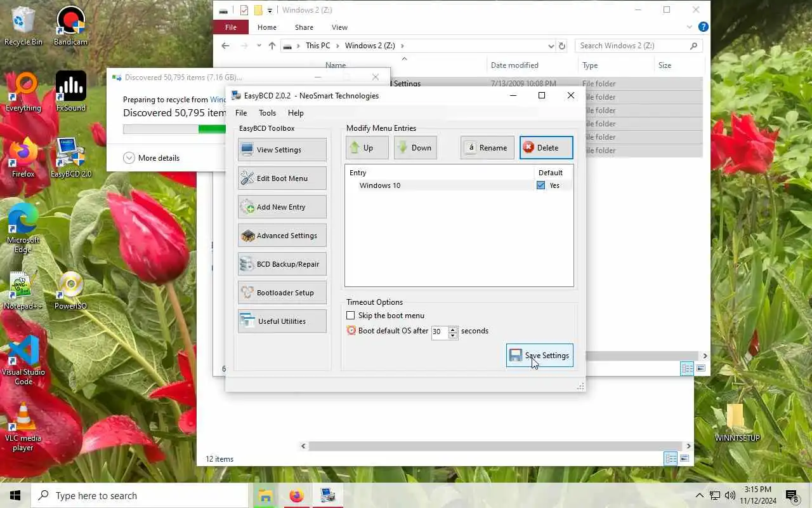Open recent locations dropdown in Explorer

coord(259,46)
